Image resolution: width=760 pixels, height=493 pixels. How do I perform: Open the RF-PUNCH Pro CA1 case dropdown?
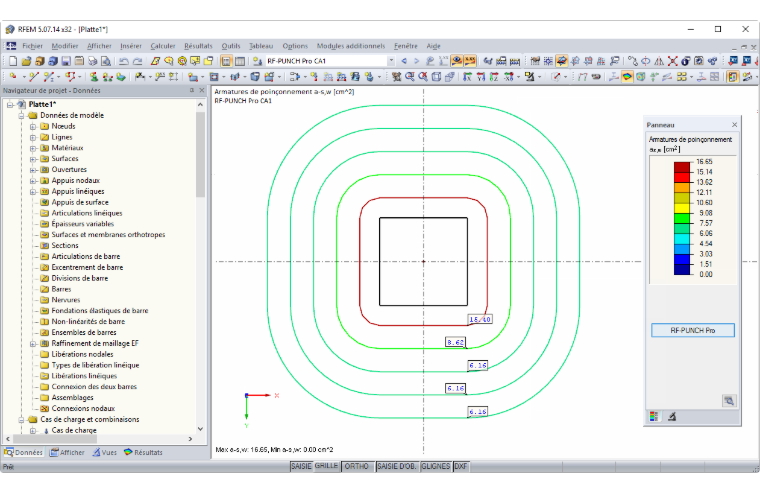(391, 61)
